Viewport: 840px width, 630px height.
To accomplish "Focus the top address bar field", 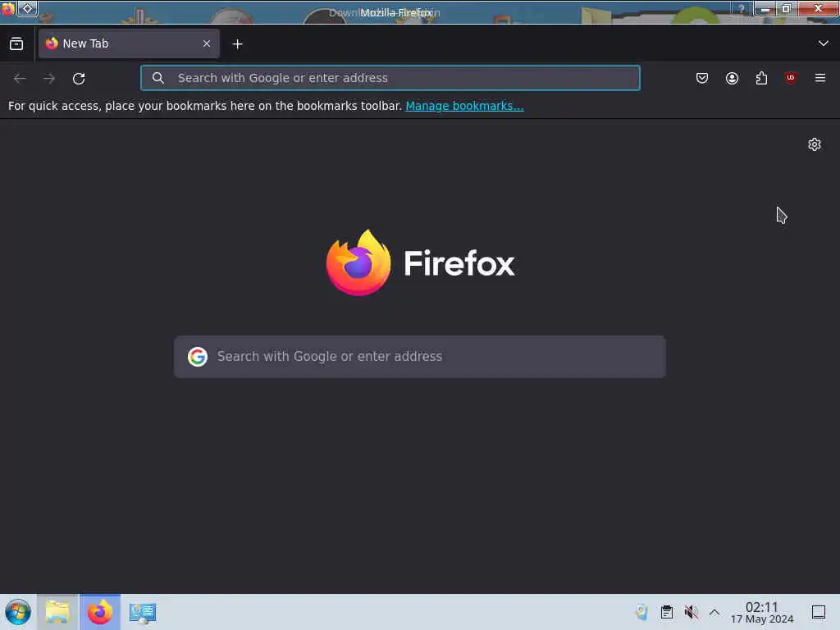I will click(390, 78).
